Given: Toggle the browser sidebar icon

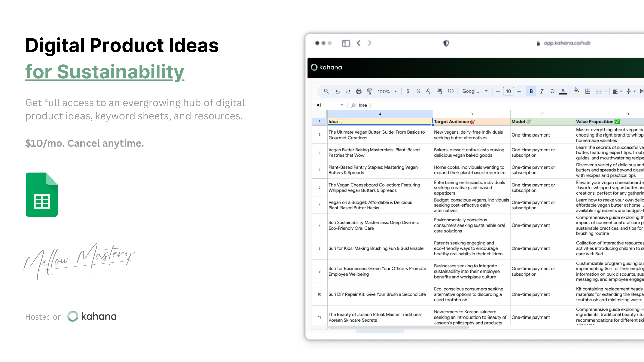Looking at the screenshot, I should point(346,43).
